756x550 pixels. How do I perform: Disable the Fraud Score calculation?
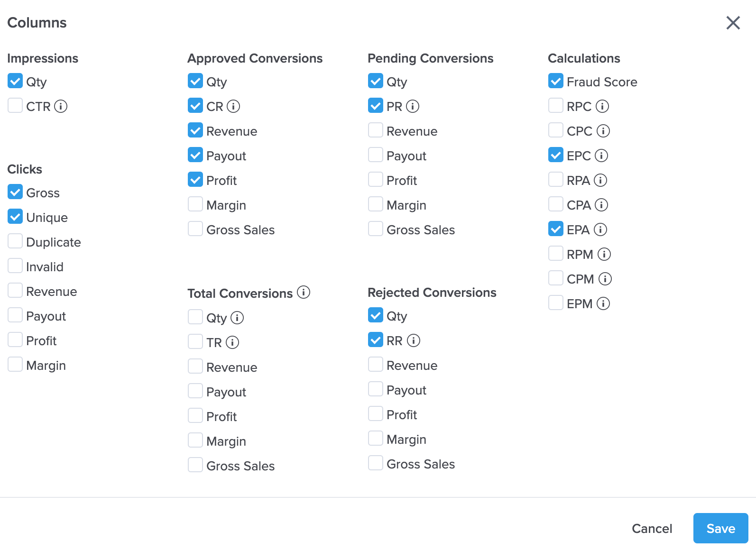point(555,81)
